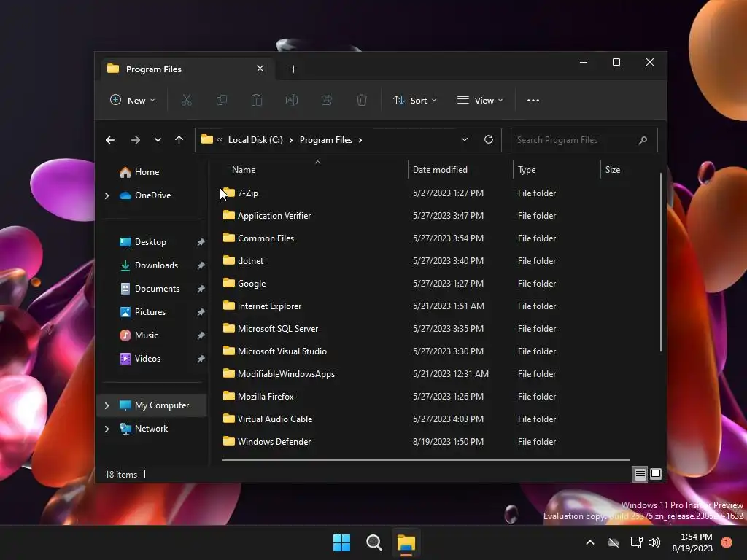Expand the OneDrive tree node

pos(107,195)
